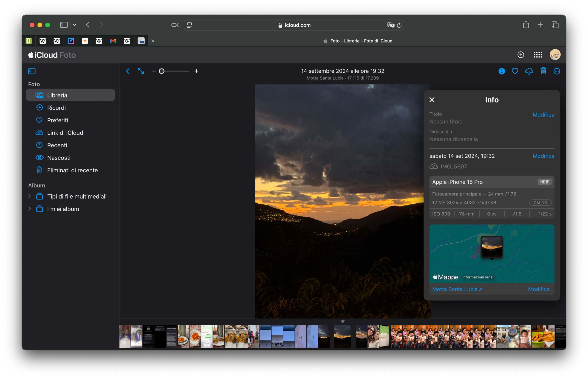This screenshot has width=588, height=379.
Task: Toggle the iCloud Photos sidebar visibility
Action: point(32,71)
